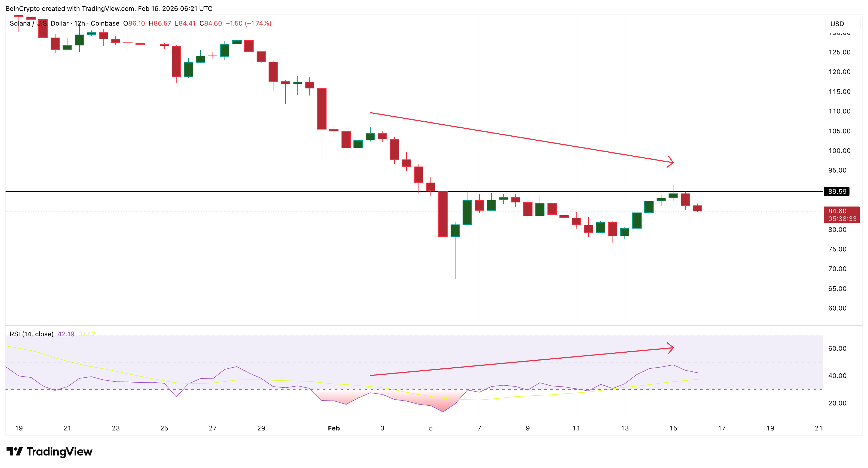This screenshot has height=468, width=868.
Task: Click the Coinbase exchange name in the legend
Action: [105, 23]
